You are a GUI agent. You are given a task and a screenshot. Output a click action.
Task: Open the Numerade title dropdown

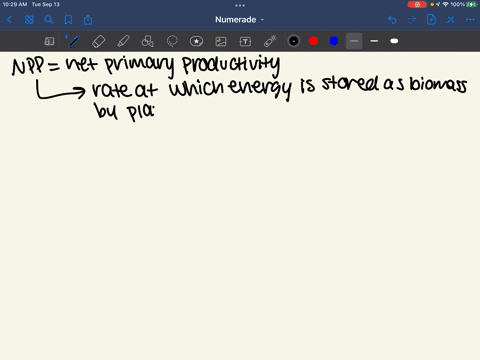pyautogui.click(x=240, y=20)
